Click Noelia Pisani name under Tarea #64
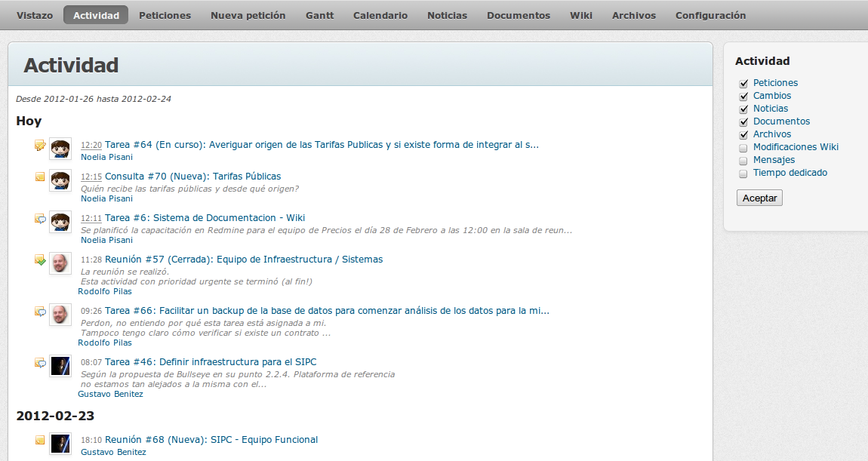Screen dimensions: 868x461 (x=107, y=157)
